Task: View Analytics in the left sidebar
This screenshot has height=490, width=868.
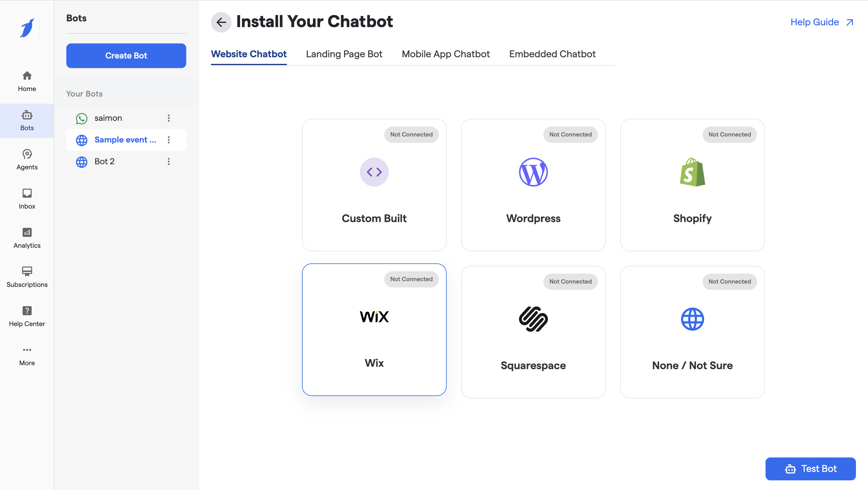Action: pyautogui.click(x=27, y=238)
